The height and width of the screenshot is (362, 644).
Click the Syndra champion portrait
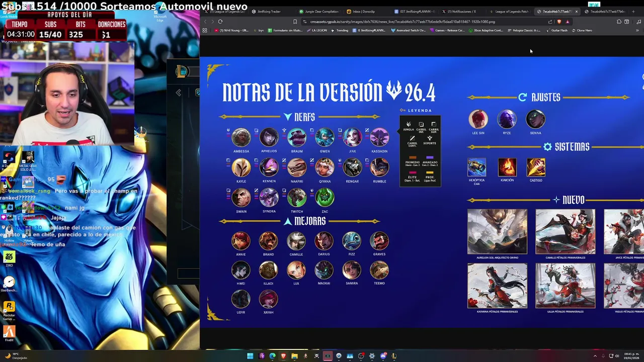(269, 198)
